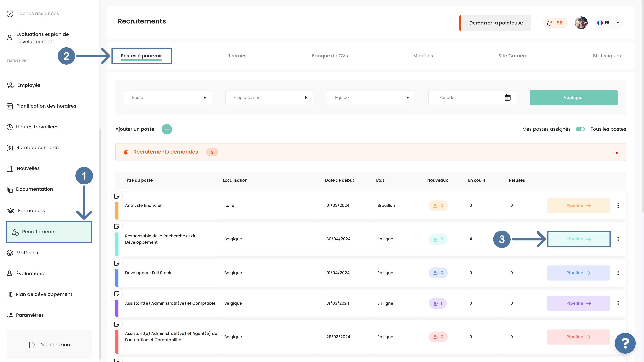
Task: Open the Modèles tab
Action: (x=423, y=56)
